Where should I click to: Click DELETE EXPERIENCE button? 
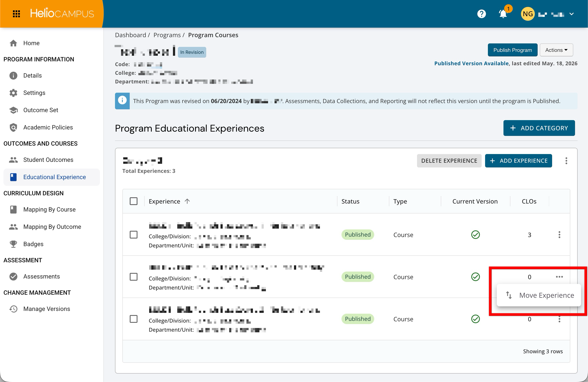coord(449,161)
